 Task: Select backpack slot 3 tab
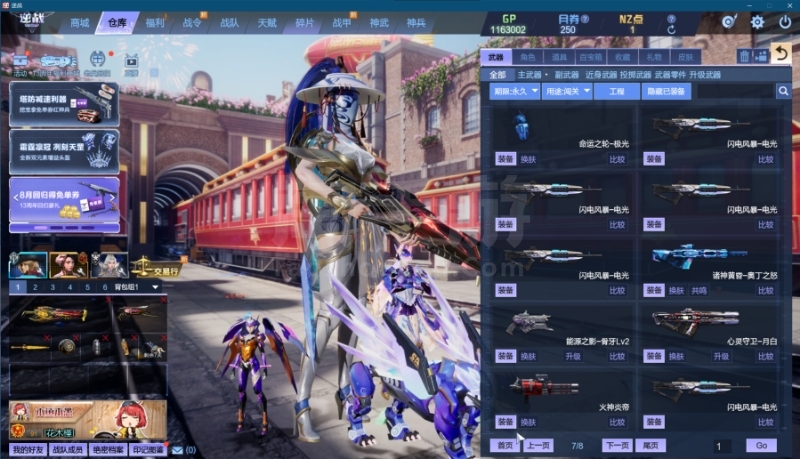click(x=53, y=287)
